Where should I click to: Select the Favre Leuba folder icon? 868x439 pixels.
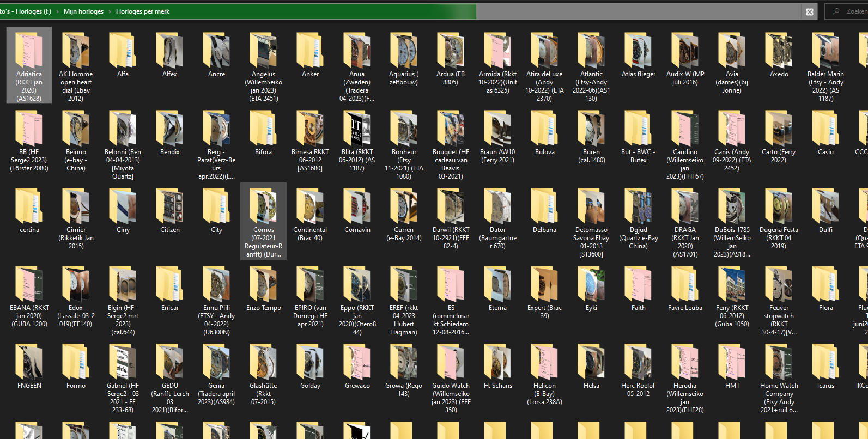[685, 284]
